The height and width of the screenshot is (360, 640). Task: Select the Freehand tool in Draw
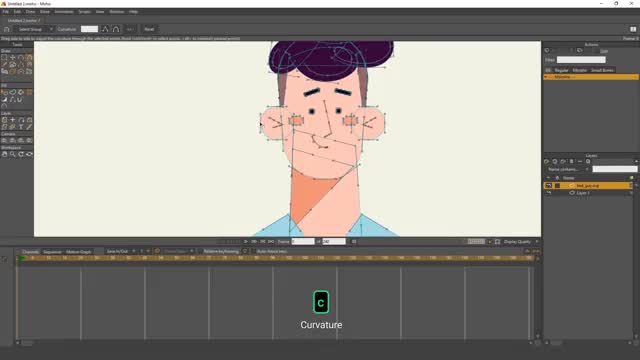4,64
